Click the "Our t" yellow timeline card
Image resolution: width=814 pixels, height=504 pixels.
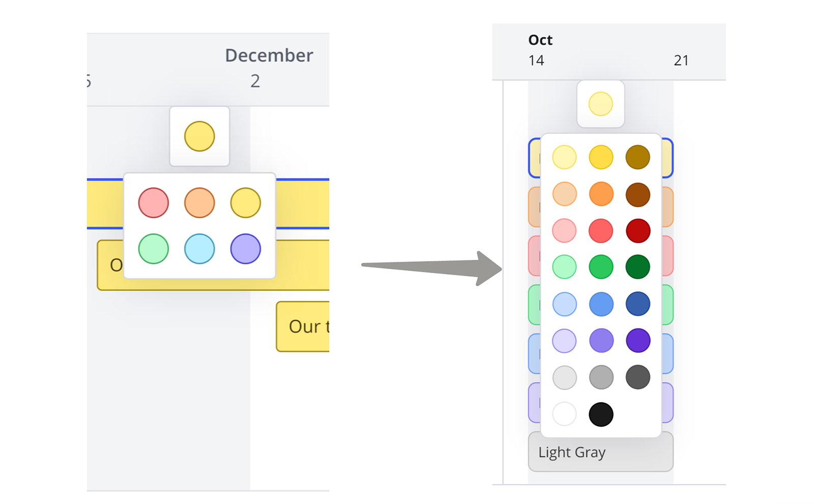coord(304,326)
